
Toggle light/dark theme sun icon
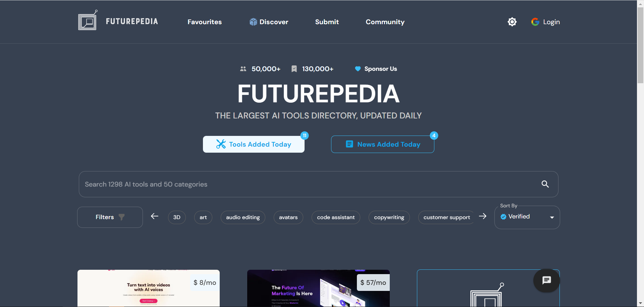coord(512,22)
